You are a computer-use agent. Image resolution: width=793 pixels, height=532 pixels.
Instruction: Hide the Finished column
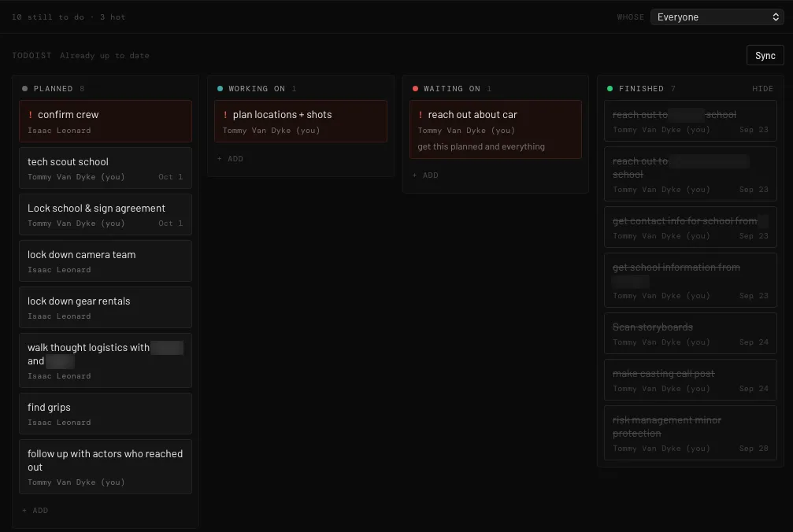click(762, 89)
